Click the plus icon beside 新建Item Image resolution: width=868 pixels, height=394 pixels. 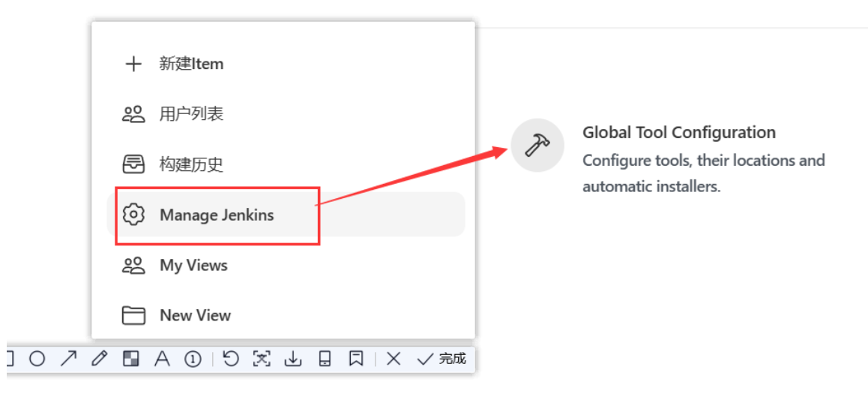click(x=133, y=65)
